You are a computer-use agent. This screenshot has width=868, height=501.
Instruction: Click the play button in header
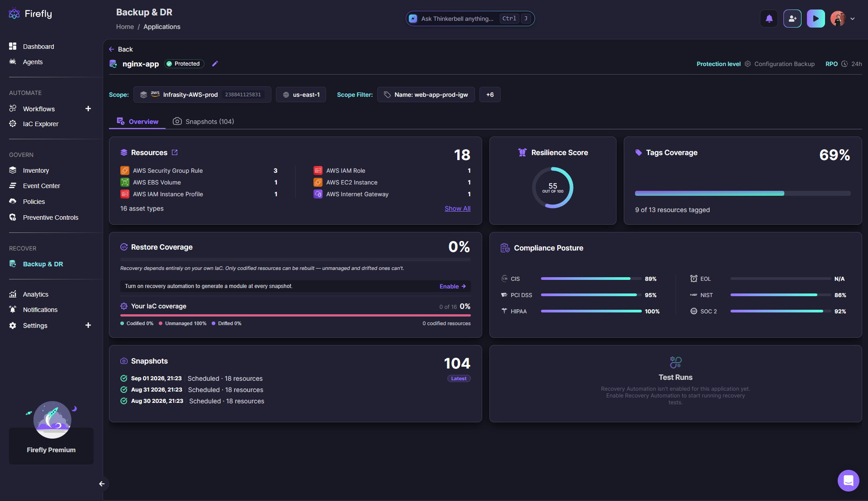[x=816, y=19]
